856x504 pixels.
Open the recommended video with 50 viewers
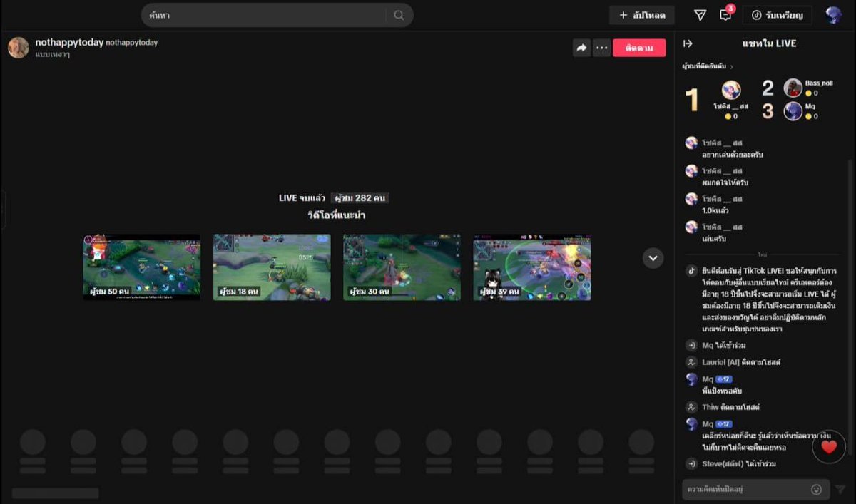coord(142,267)
